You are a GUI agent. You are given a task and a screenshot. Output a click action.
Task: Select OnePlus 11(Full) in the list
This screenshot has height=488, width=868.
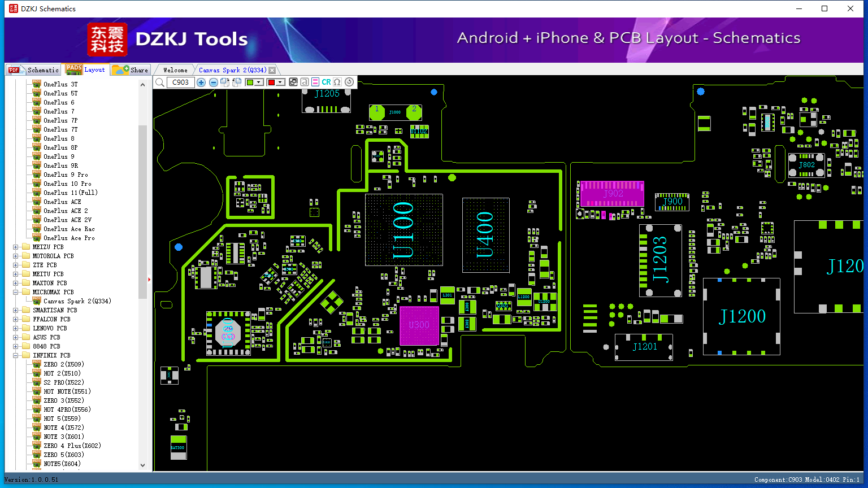pos(71,193)
